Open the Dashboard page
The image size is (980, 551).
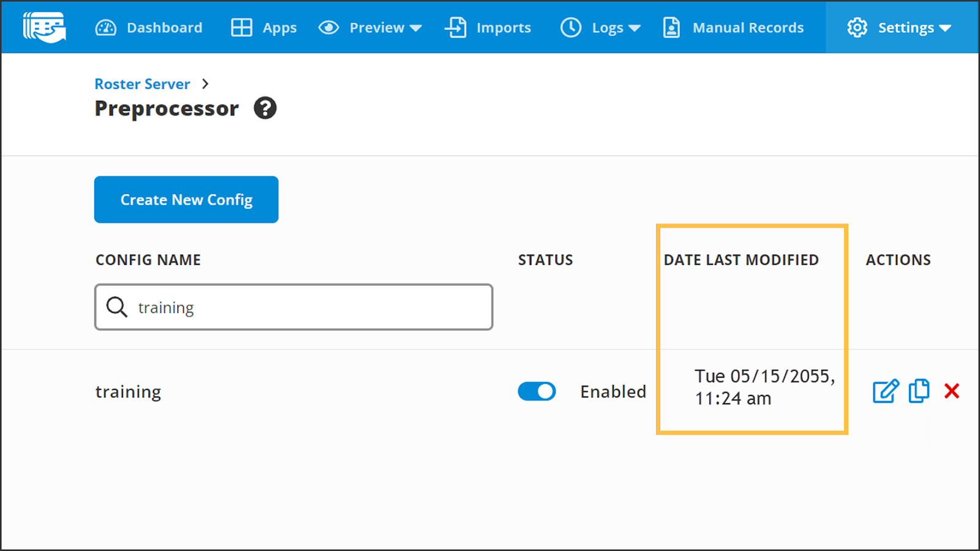149,28
